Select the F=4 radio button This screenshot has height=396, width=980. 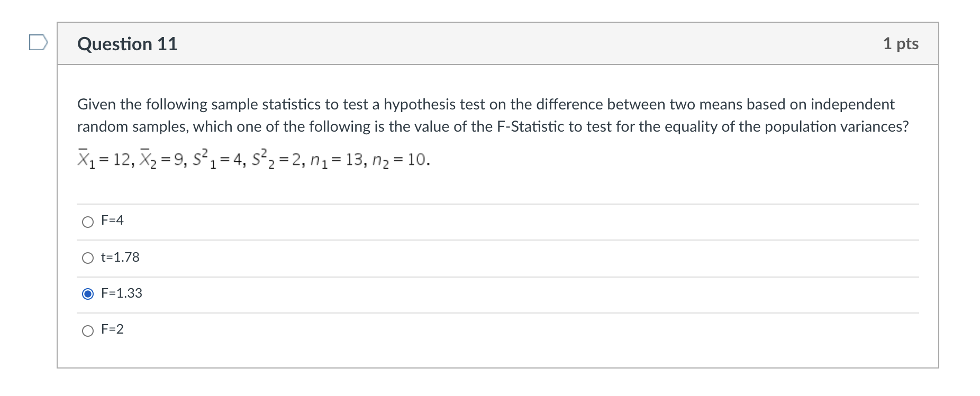click(x=88, y=223)
